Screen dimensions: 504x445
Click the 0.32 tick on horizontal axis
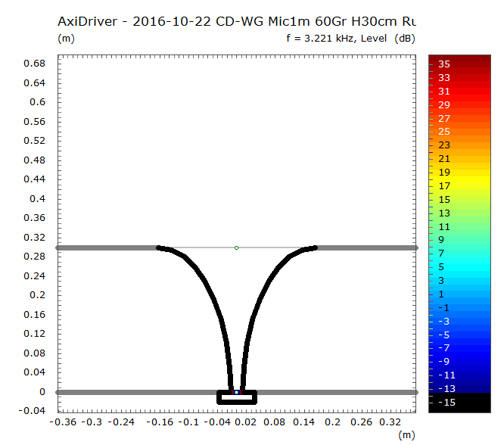pos(390,422)
